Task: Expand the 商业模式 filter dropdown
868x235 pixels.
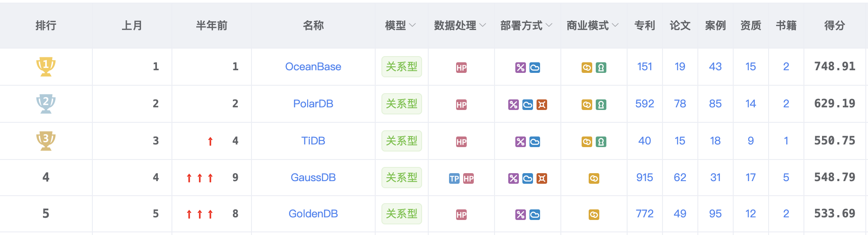Action: [615, 26]
